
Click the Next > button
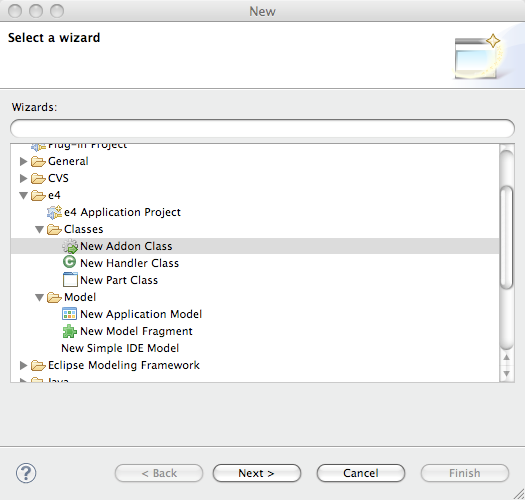tap(257, 473)
